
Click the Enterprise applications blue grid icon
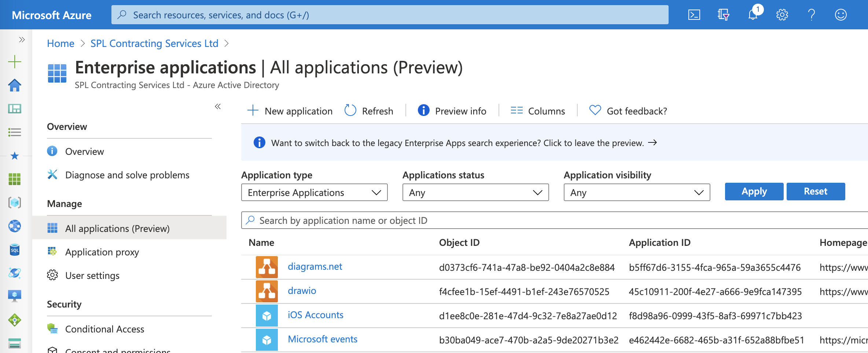pyautogui.click(x=57, y=73)
